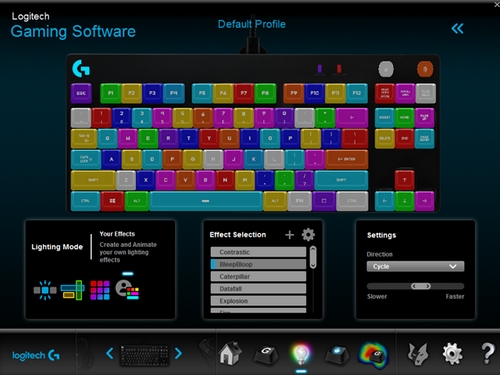Switch to next device with right arrow
This screenshot has width=500, height=375.
(x=179, y=353)
